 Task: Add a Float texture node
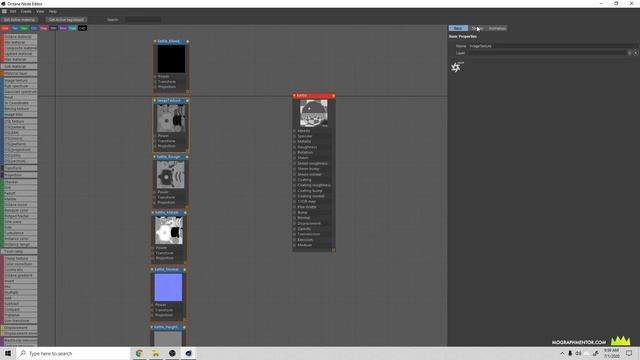pyautogui.click(x=19, y=97)
